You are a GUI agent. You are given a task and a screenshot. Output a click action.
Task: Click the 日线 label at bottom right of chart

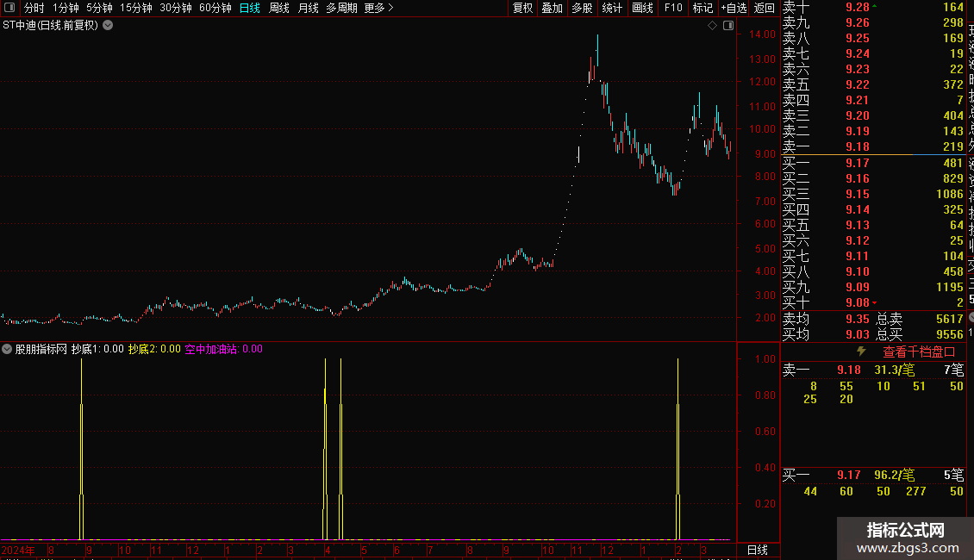(757, 550)
